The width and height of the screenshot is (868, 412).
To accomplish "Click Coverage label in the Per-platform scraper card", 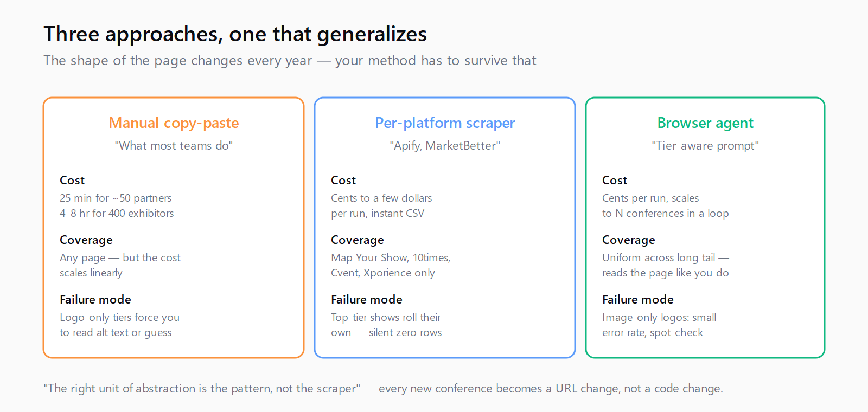I will coord(358,240).
